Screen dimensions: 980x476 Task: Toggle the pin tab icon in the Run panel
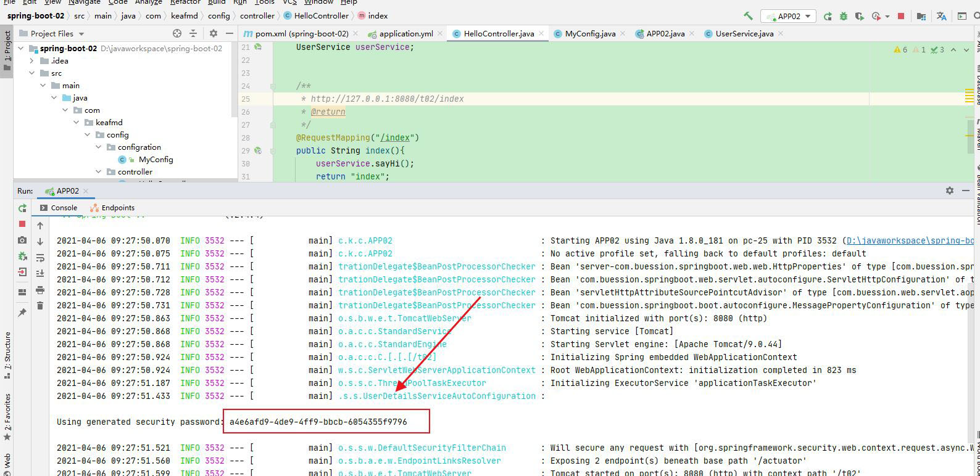coord(22,313)
